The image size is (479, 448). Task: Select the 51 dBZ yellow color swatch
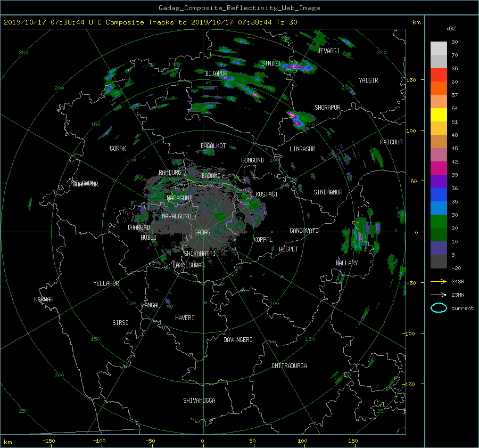[439, 115]
